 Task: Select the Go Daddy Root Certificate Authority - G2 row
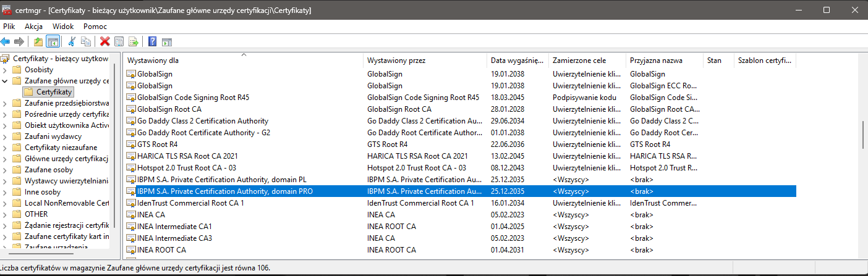[460, 132]
